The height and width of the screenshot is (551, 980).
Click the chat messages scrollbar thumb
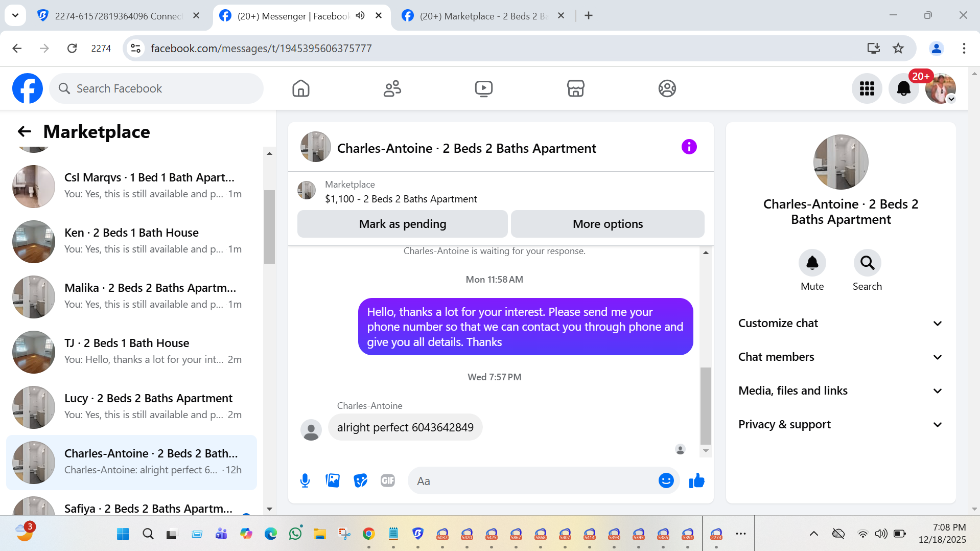click(x=706, y=406)
